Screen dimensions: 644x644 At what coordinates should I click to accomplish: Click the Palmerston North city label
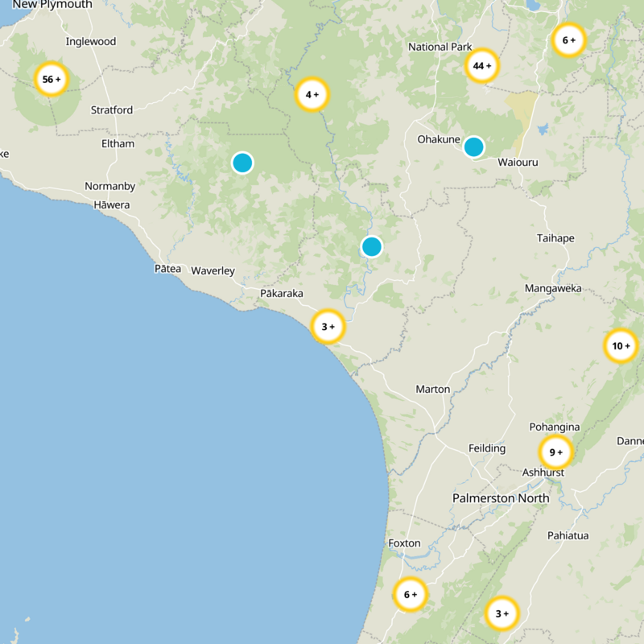(x=501, y=498)
